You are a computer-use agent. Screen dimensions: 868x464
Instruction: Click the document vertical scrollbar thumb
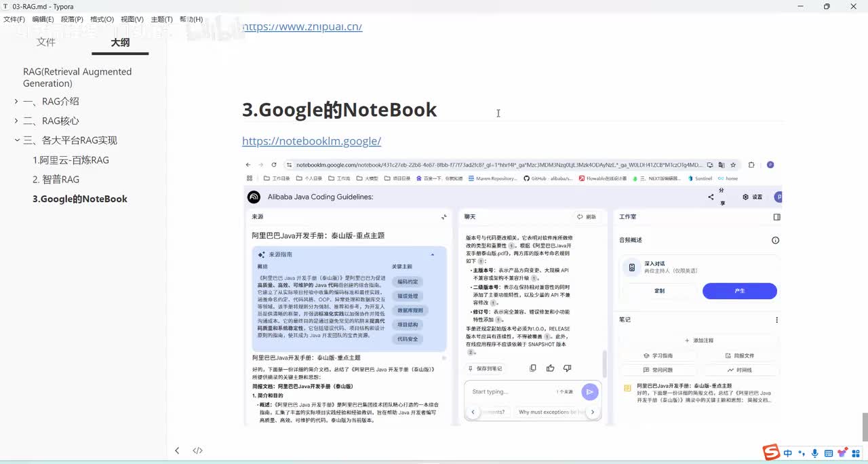[864, 426]
